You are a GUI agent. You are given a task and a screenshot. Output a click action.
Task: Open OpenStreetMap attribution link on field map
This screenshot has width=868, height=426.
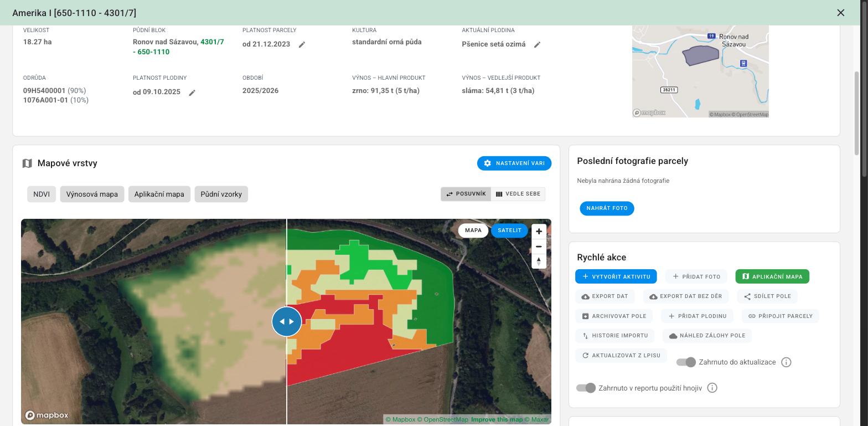pos(442,419)
